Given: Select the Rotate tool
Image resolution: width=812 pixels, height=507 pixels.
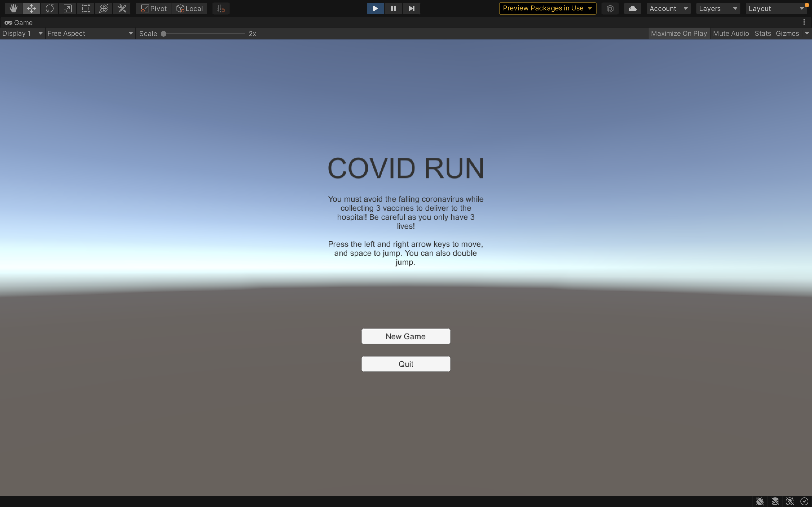Looking at the screenshot, I should point(49,8).
